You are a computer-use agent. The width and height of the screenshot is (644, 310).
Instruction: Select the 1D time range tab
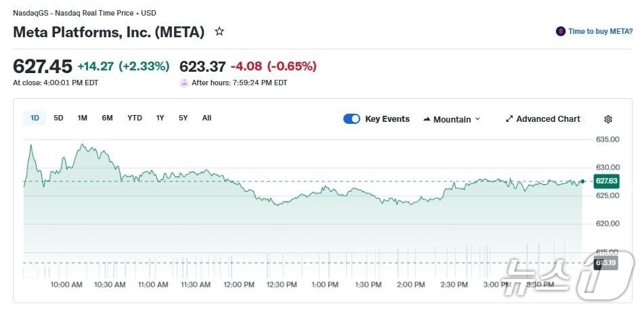tap(35, 118)
